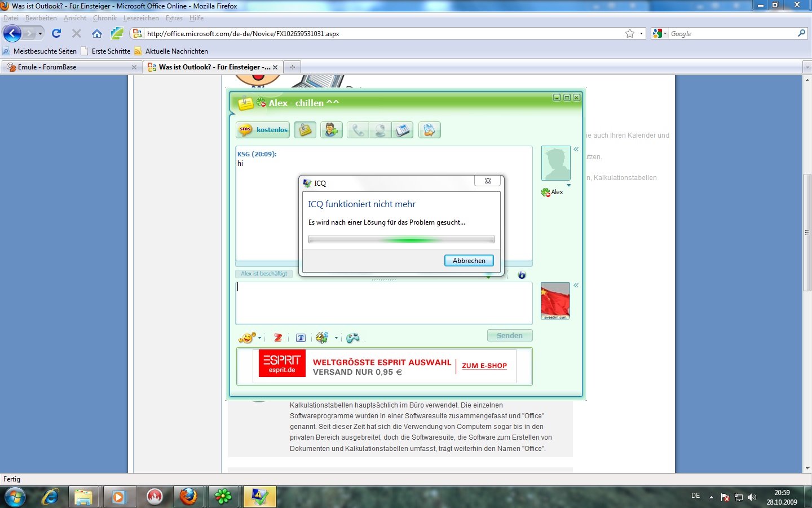Open the Google search engine selector dropdown
The width and height of the screenshot is (812, 508).
click(660, 33)
